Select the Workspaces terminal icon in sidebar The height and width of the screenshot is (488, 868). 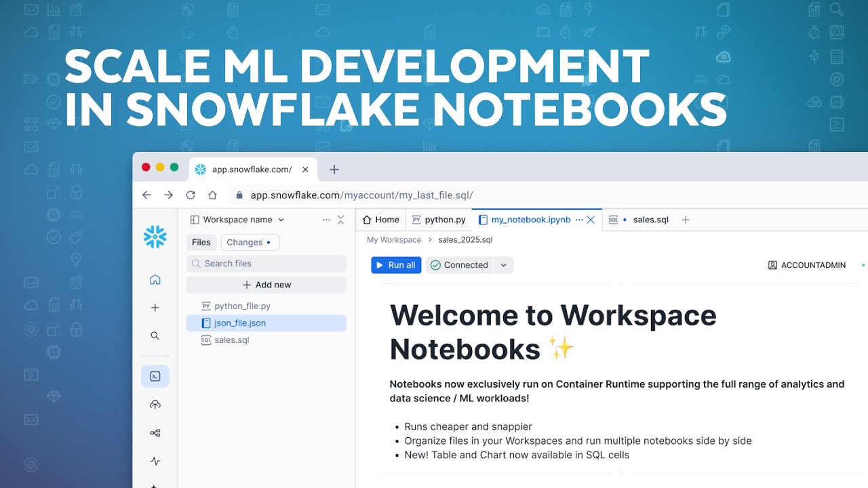point(155,376)
